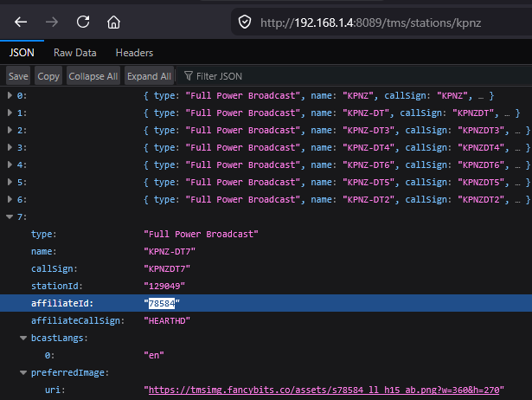Collapse item 7 in JSON tree
Image resolution: width=532 pixels, height=400 pixels.
click(x=10, y=216)
